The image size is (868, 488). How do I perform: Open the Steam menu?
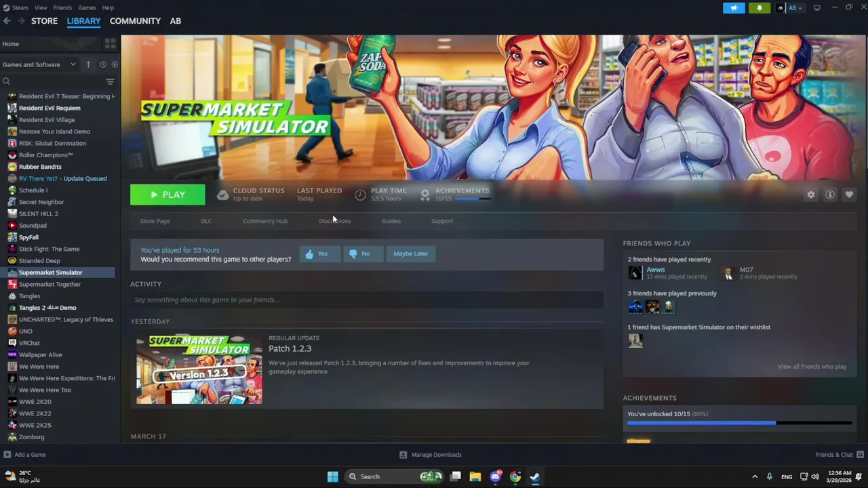click(x=20, y=7)
